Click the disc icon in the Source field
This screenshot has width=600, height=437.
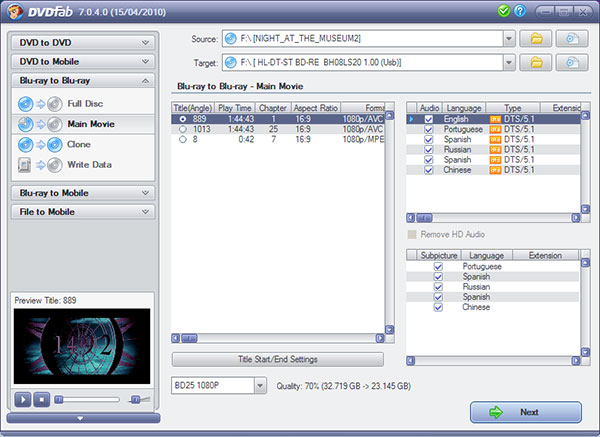(x=231, y=39)
